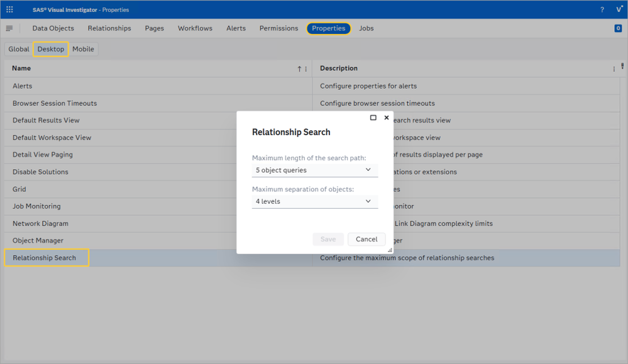Click the side navigation hamburger icon
The width and height of the screenshot is (628, 364).
tap(9, 28)
